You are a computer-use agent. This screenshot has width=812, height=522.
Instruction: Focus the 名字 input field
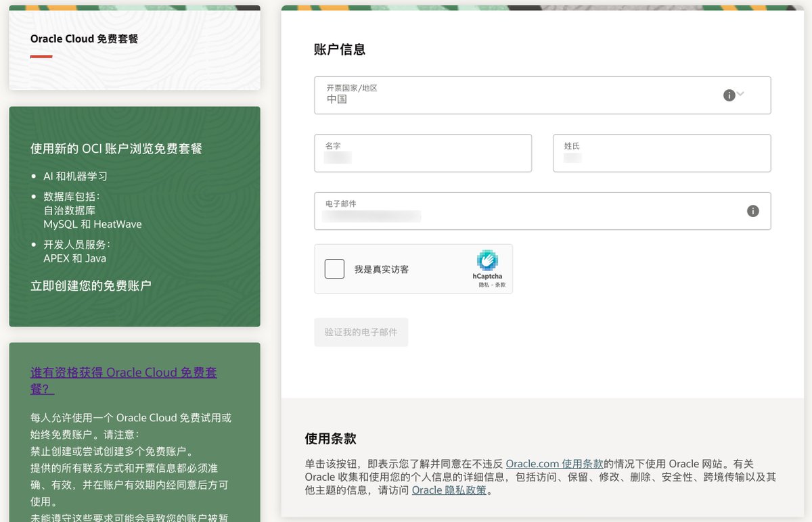[x=423, y=153]
